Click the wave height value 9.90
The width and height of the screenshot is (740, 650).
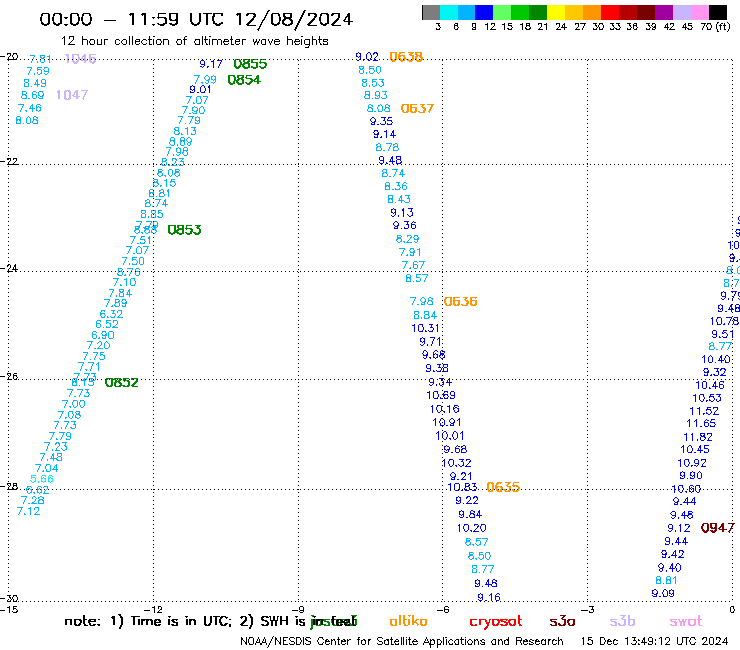tap(690, 476)
